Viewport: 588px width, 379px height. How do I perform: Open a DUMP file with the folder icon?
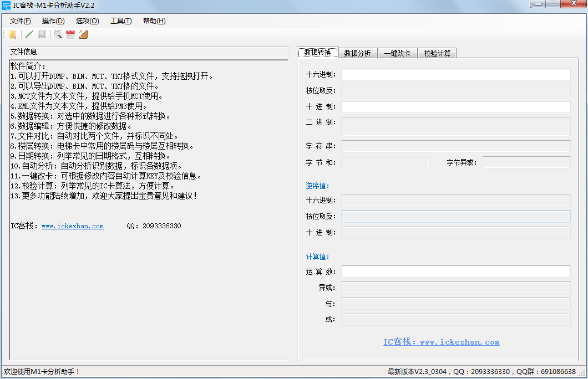[12, 34]
